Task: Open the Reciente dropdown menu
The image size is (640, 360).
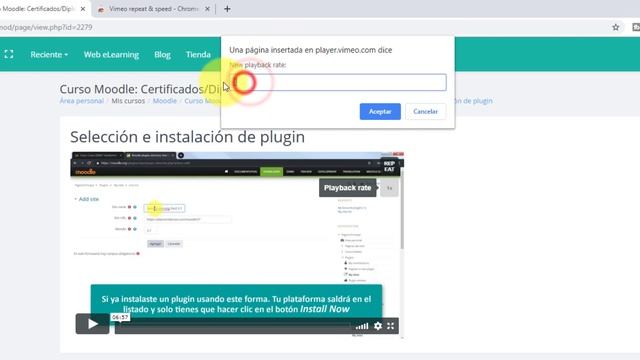Action: (x=49, y=54)
